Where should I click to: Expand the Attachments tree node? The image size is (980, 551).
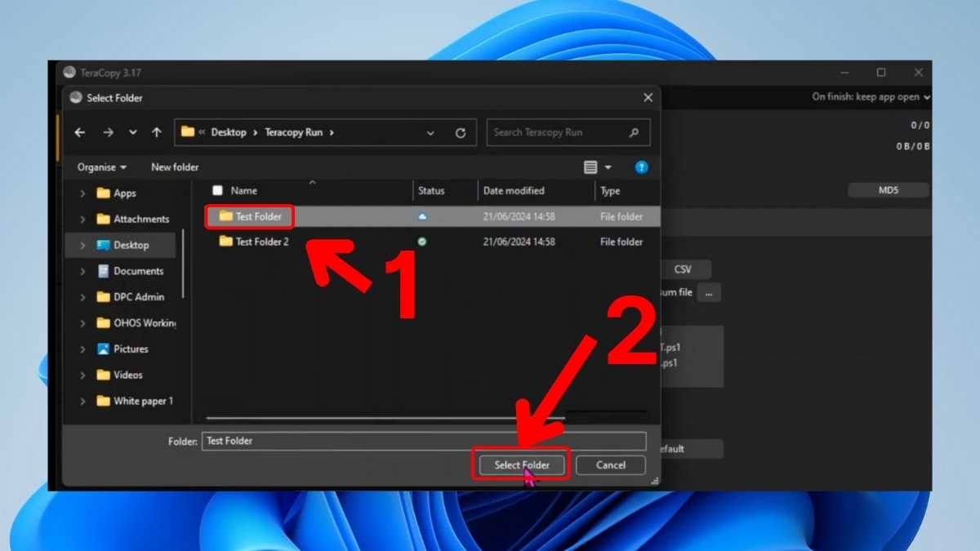click(x=82, y=220)
